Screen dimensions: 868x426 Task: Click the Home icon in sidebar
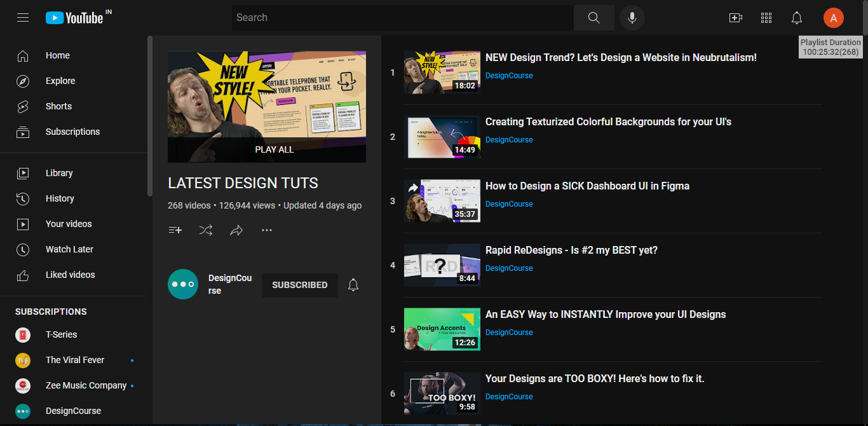[23, 56]
